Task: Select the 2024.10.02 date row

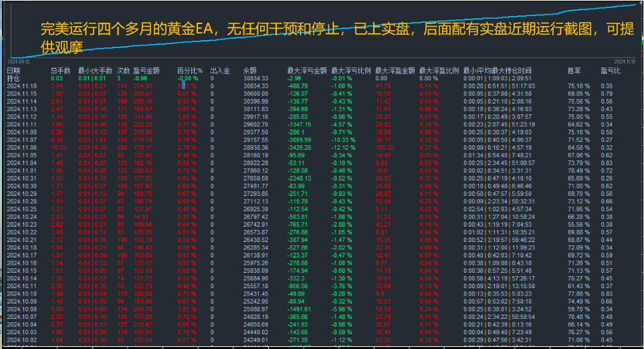Action: [x=22, y=340]
